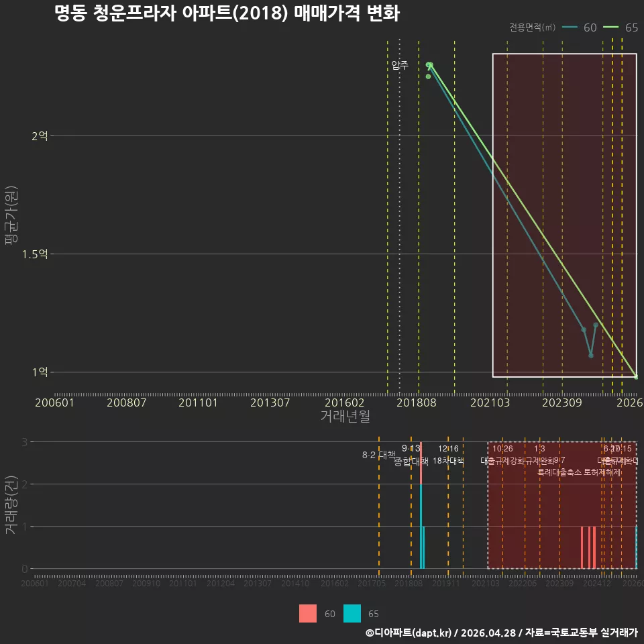
Task: Click the 2억 y-axis label
Action: click(x=40, y=136)
